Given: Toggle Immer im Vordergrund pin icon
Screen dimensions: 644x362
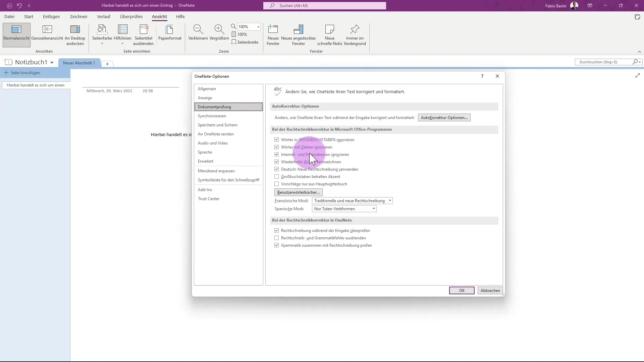Looking at the screenshot, I should point(355,29).
